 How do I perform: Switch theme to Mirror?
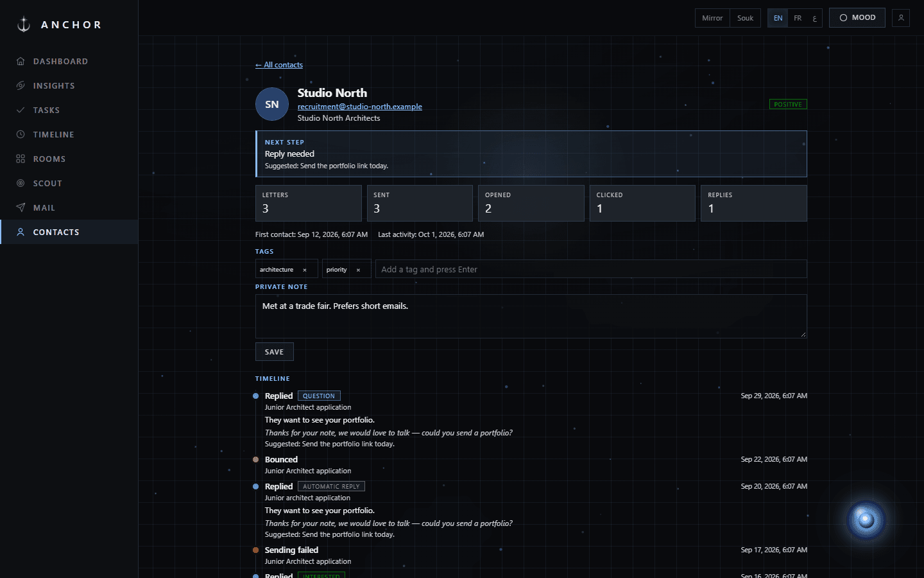[712, 18]
